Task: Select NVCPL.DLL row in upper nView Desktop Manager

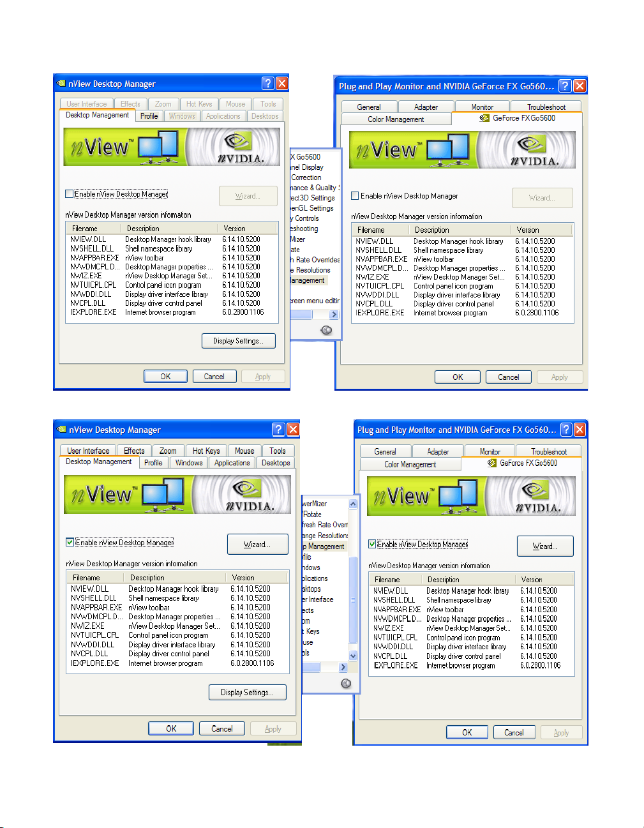Action: [172, 303]
